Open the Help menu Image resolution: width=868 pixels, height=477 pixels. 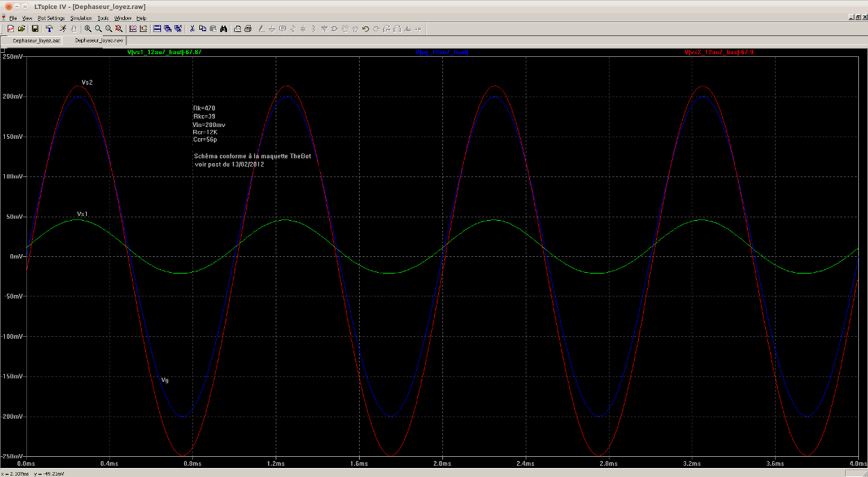(141, 18)
